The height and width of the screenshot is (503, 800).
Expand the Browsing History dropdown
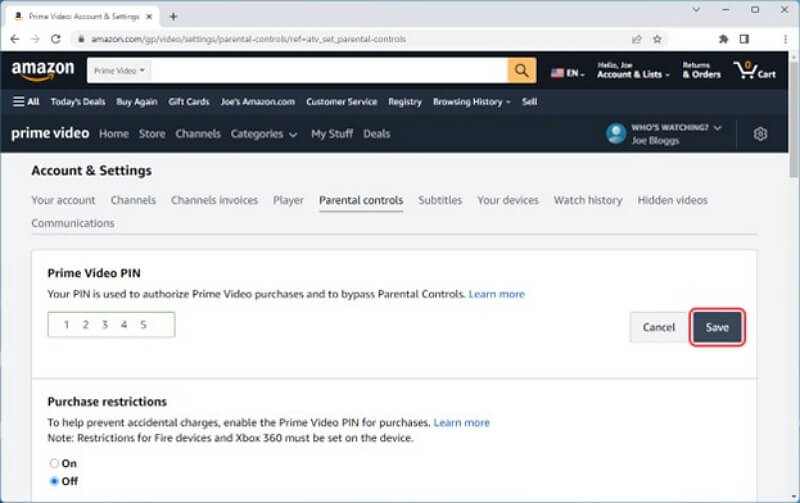[471, 102]
